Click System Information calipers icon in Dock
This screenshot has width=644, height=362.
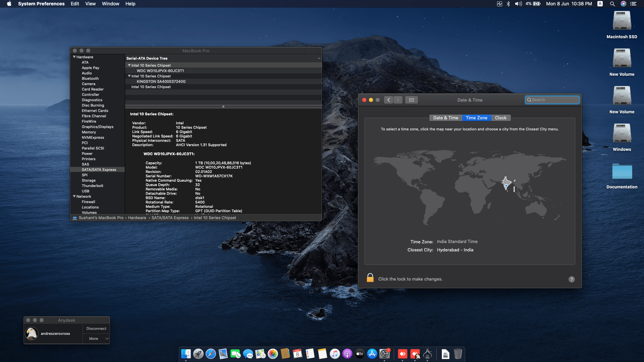pyautogui.click(x=428, y=354)
